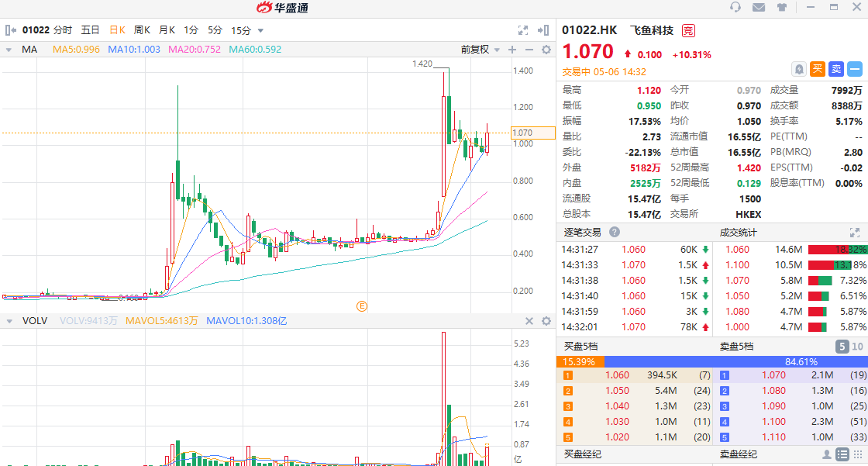Collapse left panel with arrow icon
This screenshot has height=466, width=868.
[11, 30]
